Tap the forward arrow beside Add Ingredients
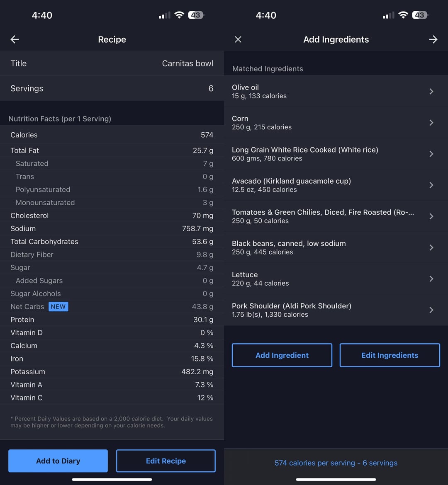The height and width of the screenshot is (485, 448). tap(433, 39)
